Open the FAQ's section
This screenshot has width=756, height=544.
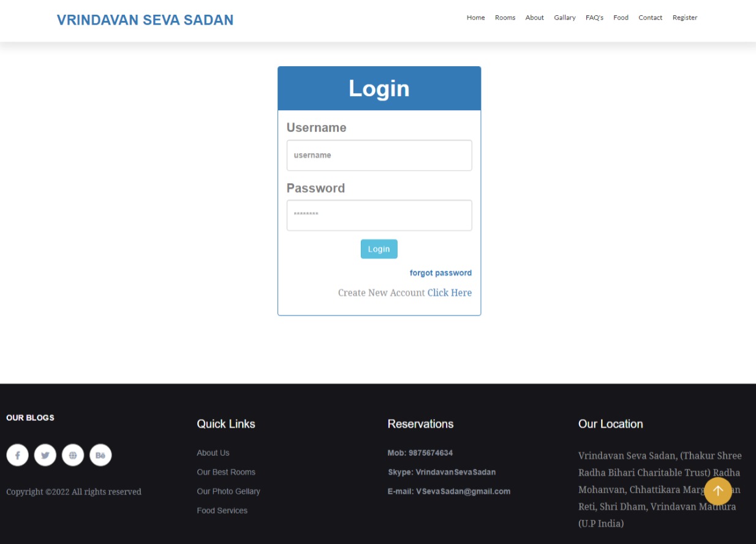tap(594, 18)
